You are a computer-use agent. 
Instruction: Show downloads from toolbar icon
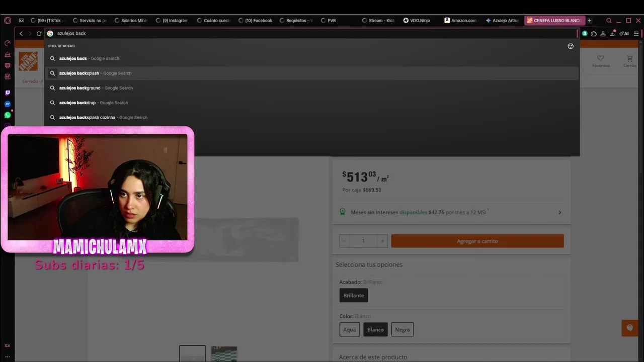coord(612,34)
